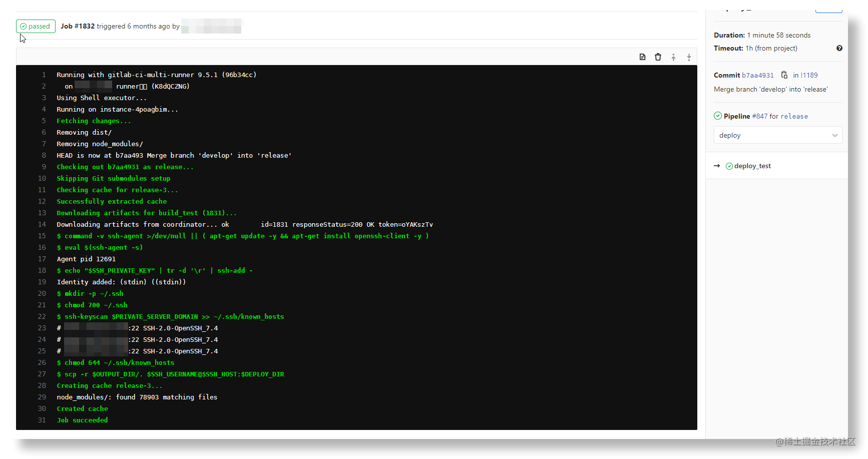
Task: Click the blurred username who triggered job
Action: [x=211, y=26]
